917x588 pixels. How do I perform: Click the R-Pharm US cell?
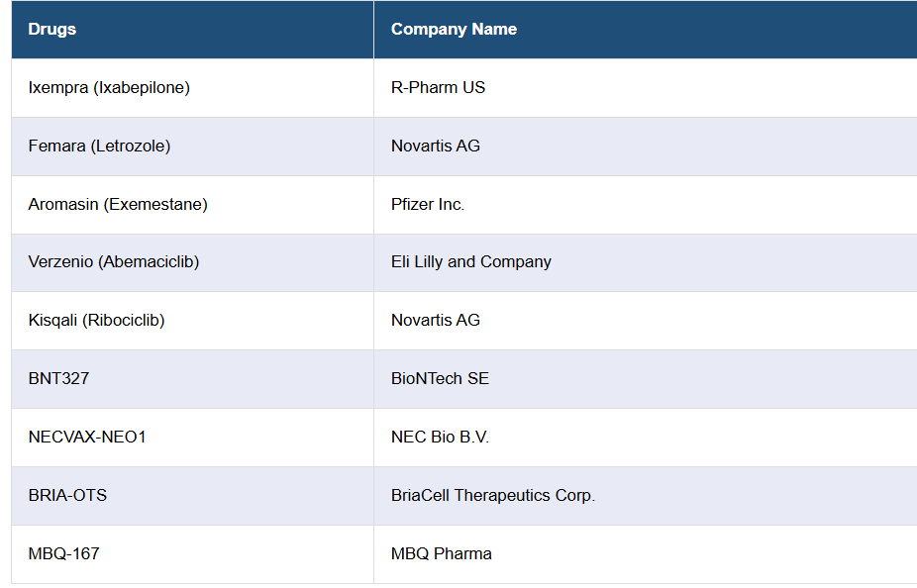pos(438,87)
